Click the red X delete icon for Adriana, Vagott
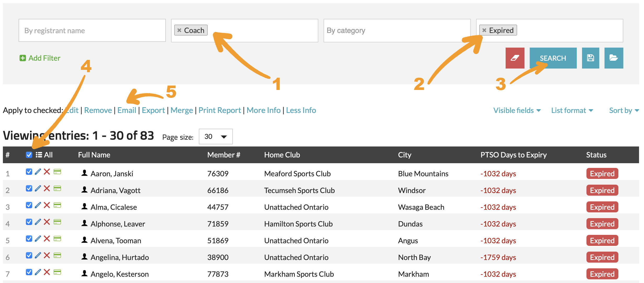Viewport: 644px width, 283px height. click(x=47, y=189)
